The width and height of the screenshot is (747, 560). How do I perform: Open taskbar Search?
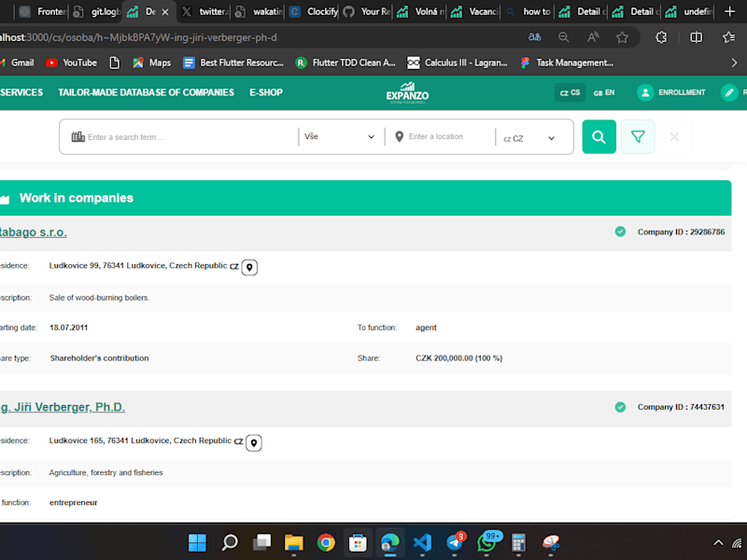[x=230, y=542]
